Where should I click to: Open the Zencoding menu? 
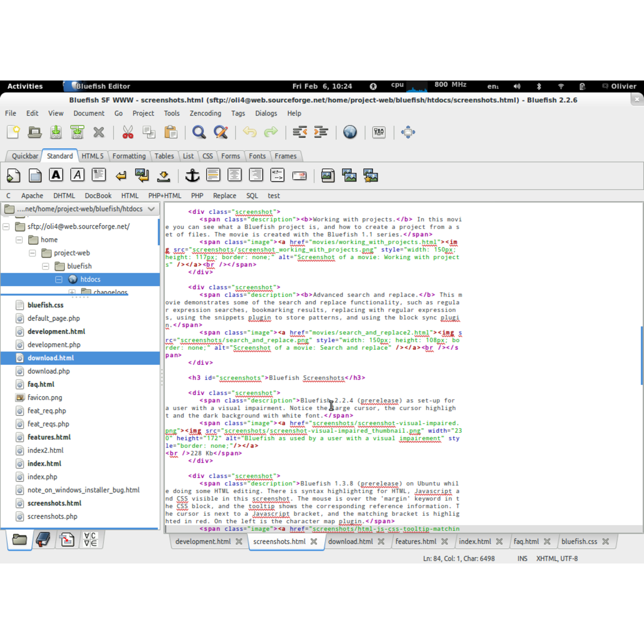(205, 113)
